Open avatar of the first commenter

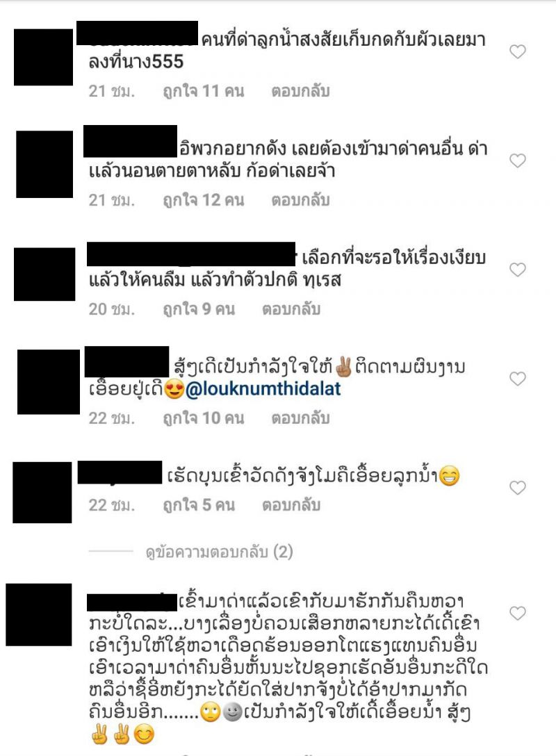(x=43, y=58)
